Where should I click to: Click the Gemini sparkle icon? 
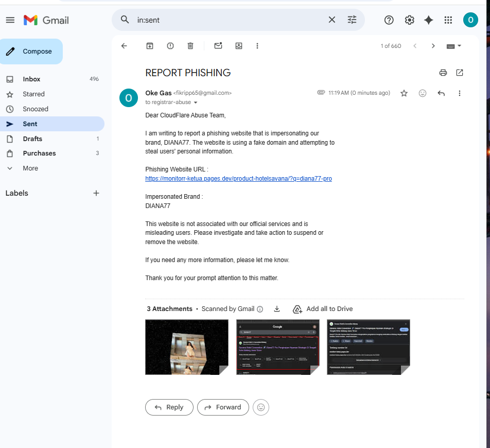428,20
